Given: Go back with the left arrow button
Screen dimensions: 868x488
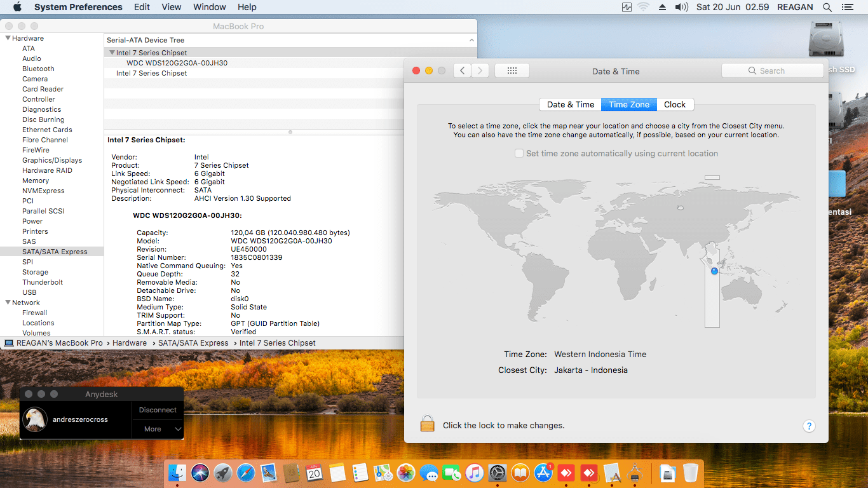Looking at the screenshot, I should [x=462, y=71].
